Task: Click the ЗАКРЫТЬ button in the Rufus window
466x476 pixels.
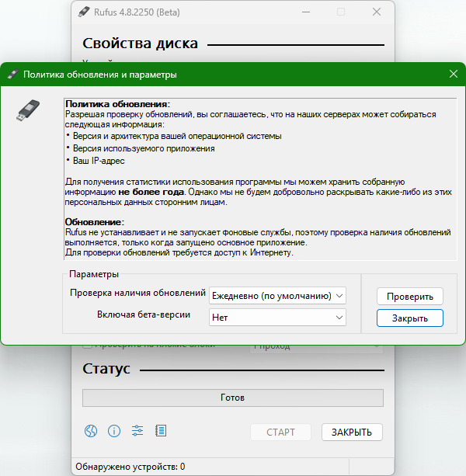Action: coord(352,432)
